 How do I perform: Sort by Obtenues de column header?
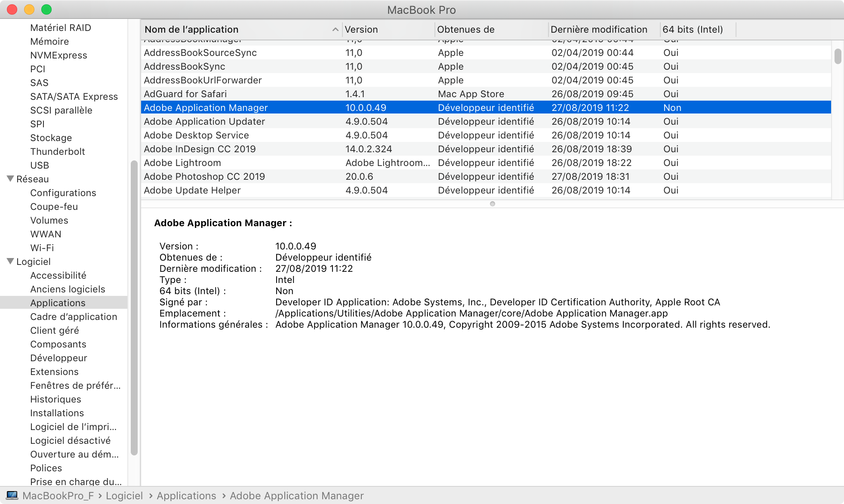(x=492, y=29)
